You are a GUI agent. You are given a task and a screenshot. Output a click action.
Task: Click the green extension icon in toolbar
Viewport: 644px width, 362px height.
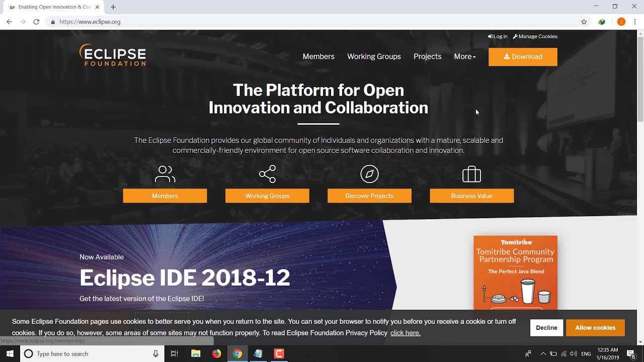[602, 22]
